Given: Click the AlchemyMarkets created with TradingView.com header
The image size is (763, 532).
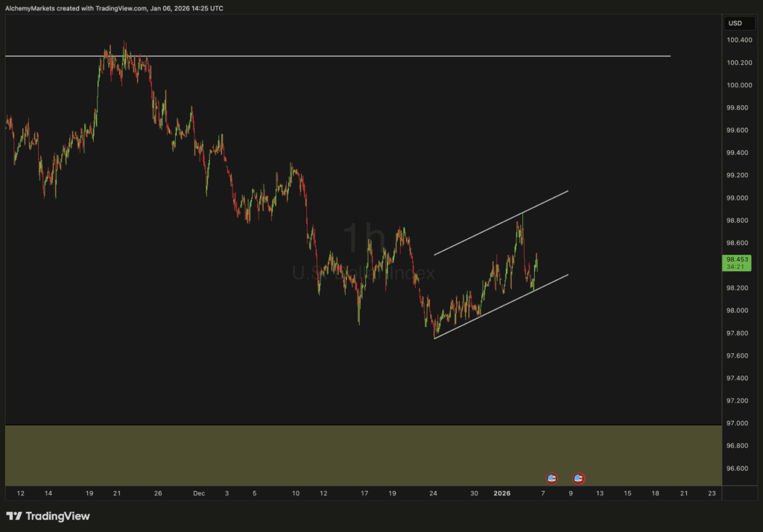Looking at the screenshot, I should click(x=113, y=7).
